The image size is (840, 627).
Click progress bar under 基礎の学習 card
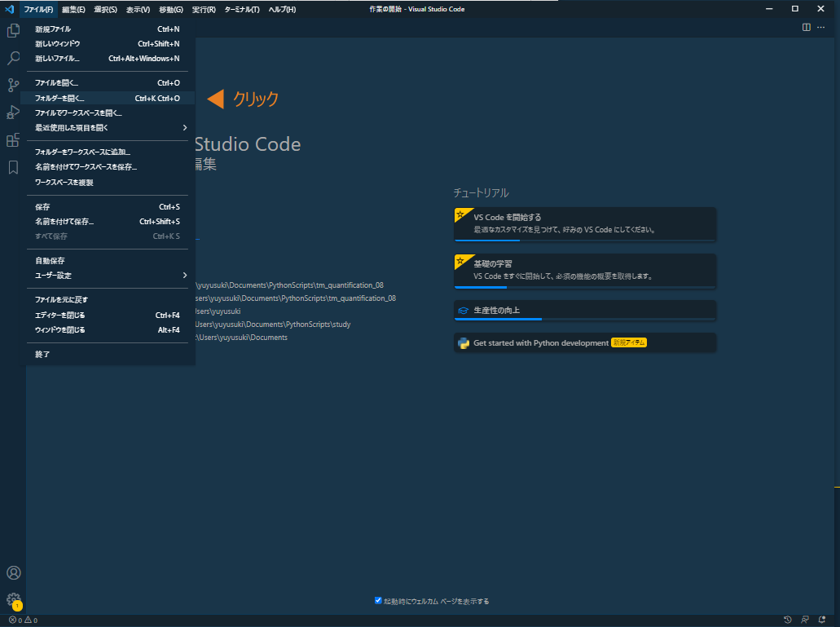pos(585,287)
